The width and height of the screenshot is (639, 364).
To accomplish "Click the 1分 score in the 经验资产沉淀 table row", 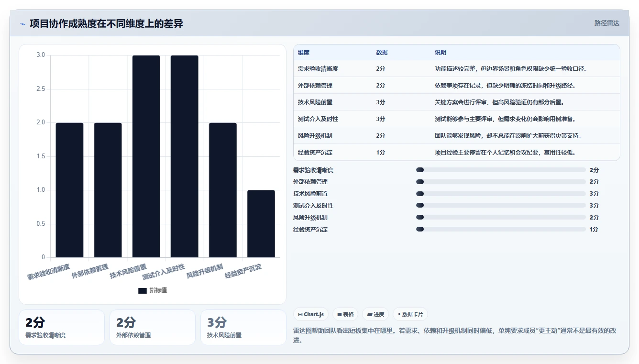I will click(x=381, y=153).
